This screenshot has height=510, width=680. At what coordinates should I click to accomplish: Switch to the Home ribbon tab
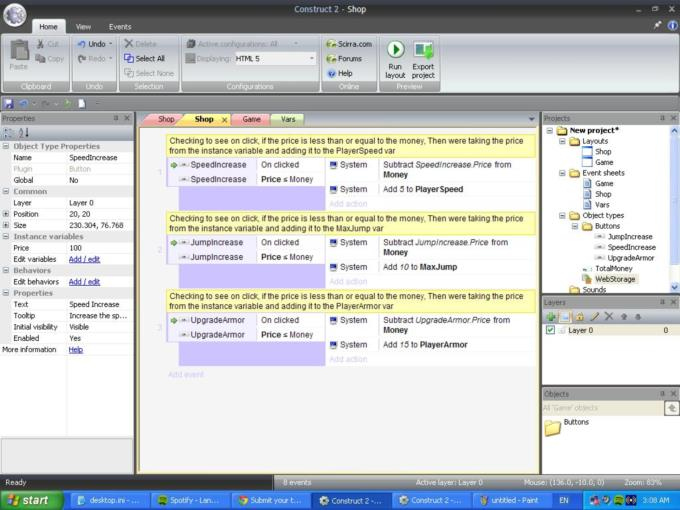pos(48,27)
